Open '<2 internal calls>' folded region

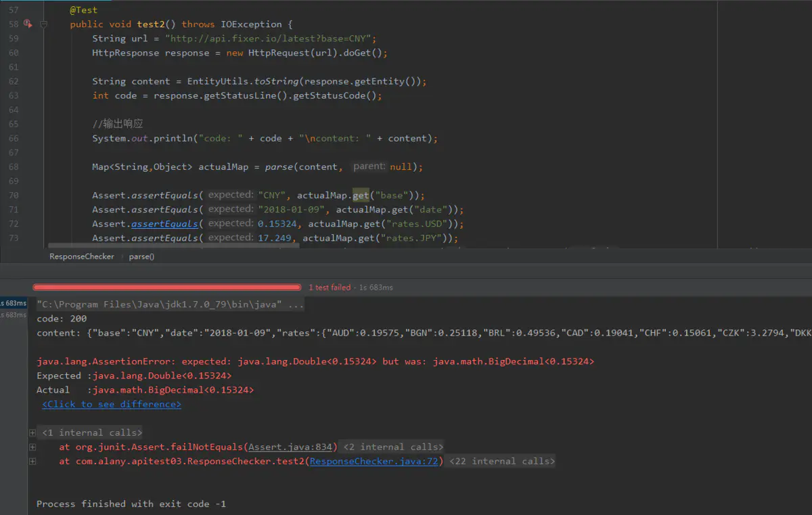pos(393,447)
